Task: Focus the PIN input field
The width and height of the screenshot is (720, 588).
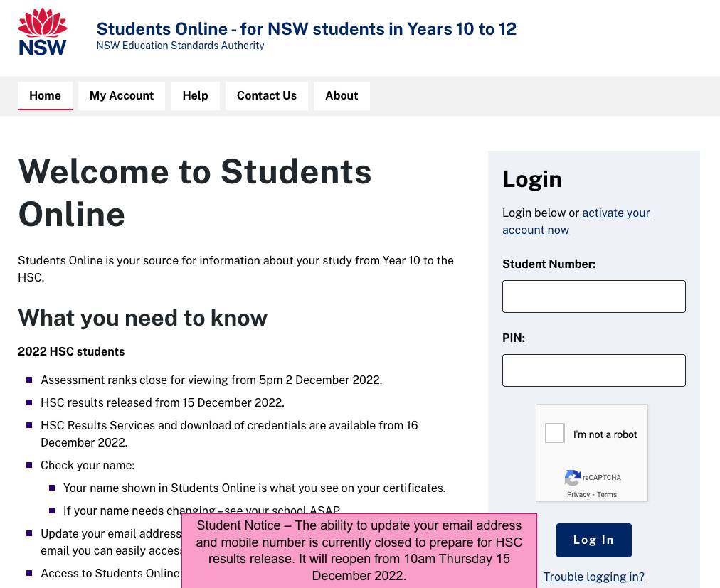Action: [x=594, y=370]
